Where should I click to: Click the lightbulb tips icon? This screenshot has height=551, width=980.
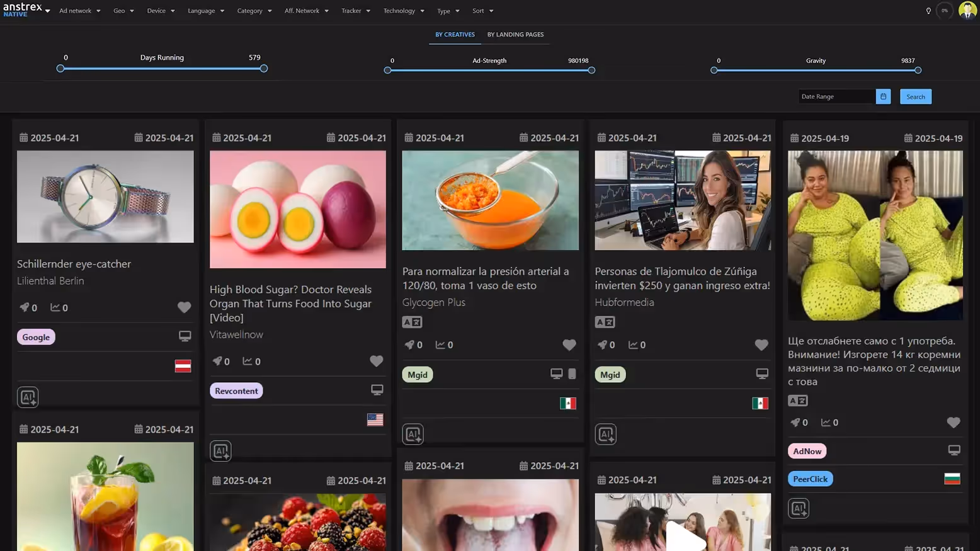click(x=928, y=11)
